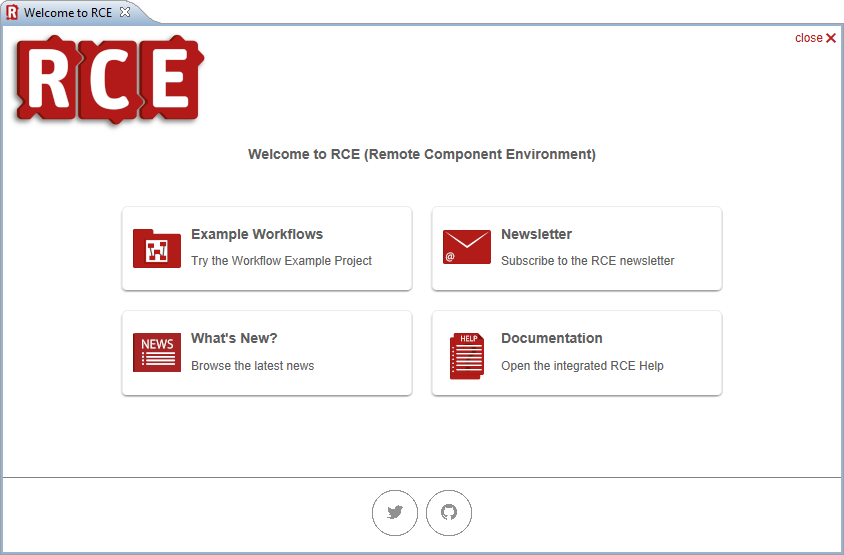The image size is (844, 555).
Task: Open the GitHub icon link
Action: pos(449,512)
